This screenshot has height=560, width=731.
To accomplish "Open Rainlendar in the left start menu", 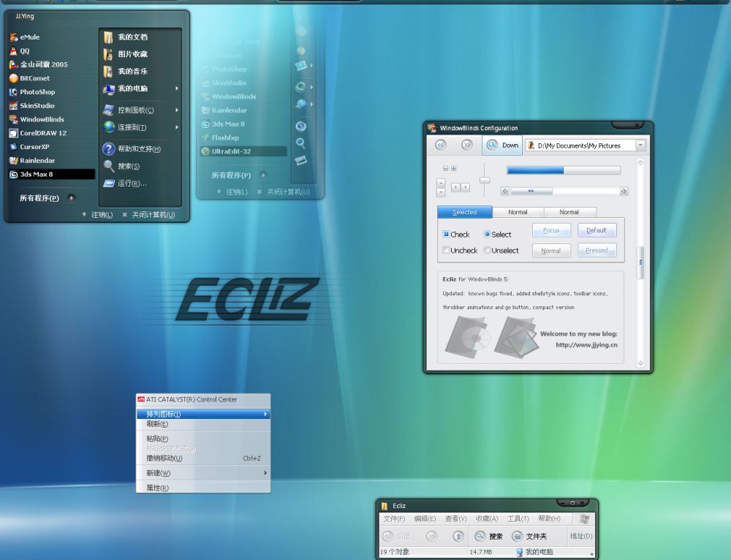I will tap(37, 161).
